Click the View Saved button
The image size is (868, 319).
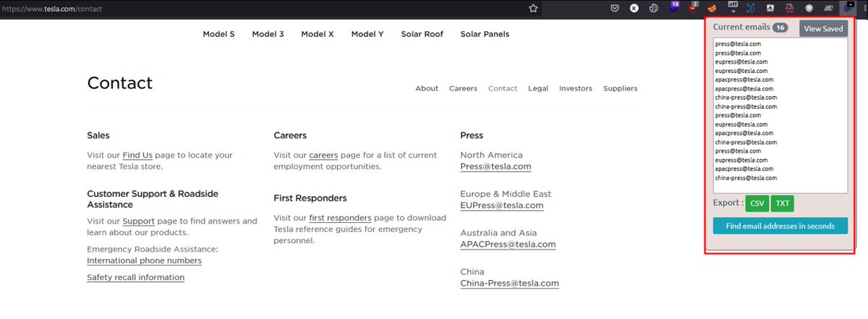[x=823, y=28]
